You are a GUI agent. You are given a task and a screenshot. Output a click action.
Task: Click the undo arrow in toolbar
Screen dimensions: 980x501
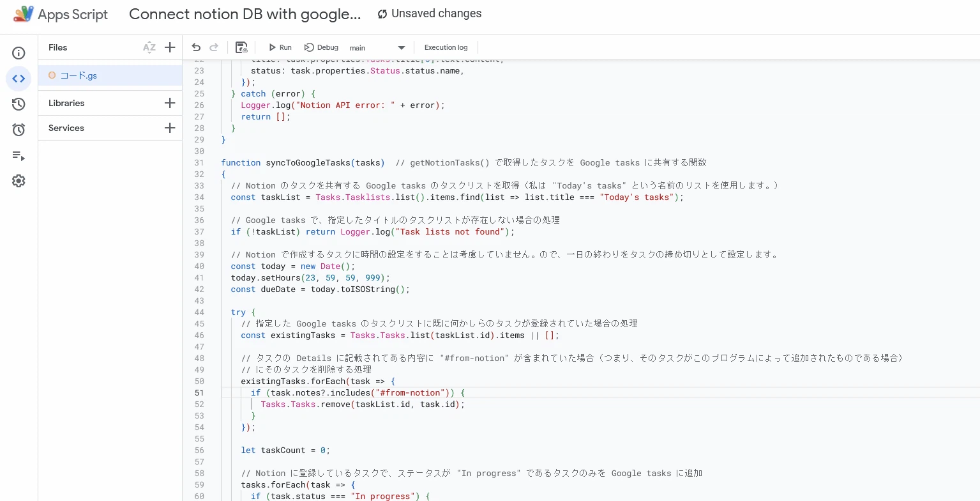pyautogui.click(x=196, y=47)
